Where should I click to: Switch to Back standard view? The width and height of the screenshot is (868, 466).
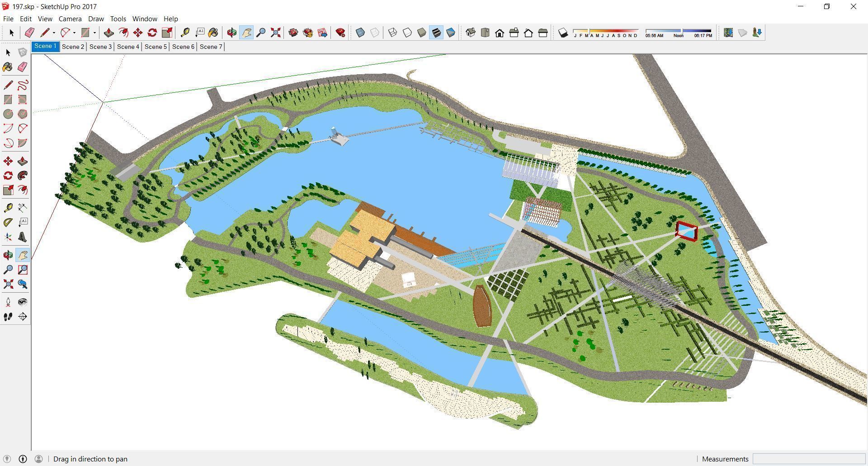click(528, 33)
